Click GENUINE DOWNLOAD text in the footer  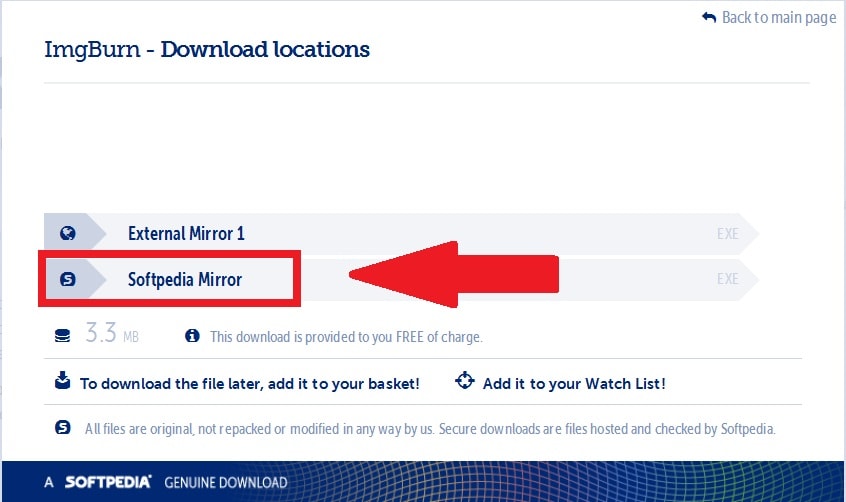[226, 483]
